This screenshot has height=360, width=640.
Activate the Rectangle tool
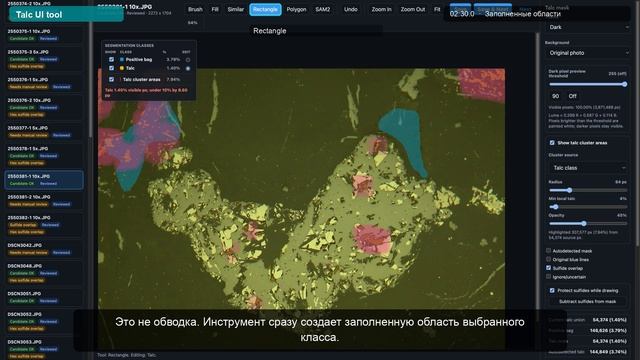coord(265,9)
